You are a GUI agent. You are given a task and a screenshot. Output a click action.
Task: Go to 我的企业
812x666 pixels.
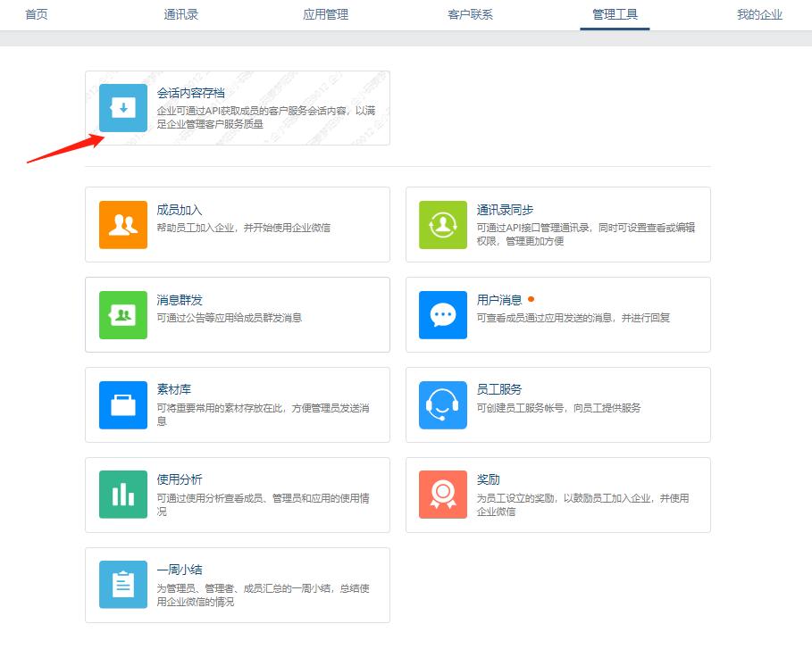[759, 14]
